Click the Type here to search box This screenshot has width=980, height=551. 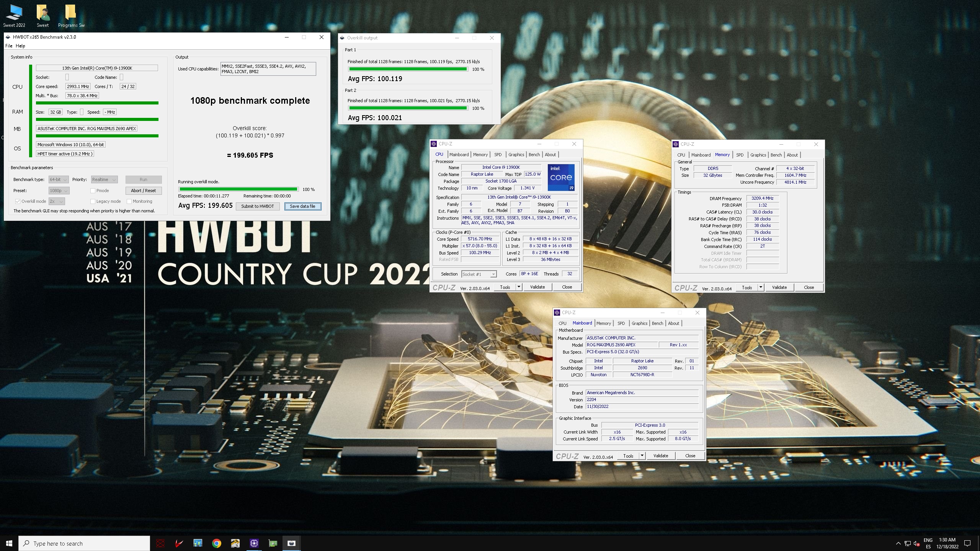pyautogui.click(x=84, y=543)
